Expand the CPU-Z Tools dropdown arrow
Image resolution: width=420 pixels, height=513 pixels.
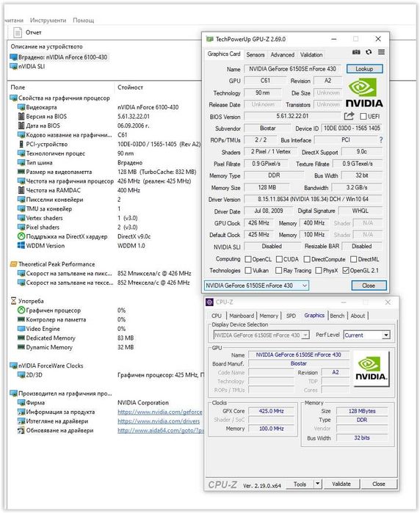point(317,484)
